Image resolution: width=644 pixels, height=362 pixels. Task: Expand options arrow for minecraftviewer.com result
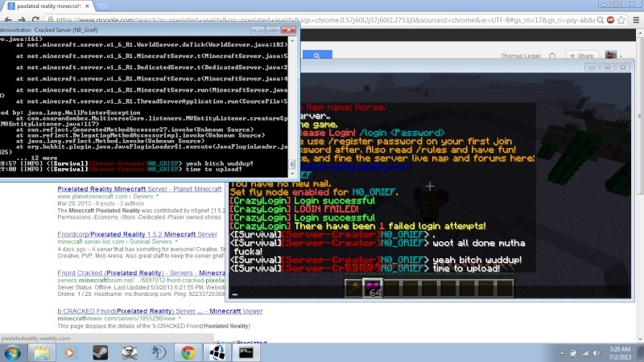180,318
